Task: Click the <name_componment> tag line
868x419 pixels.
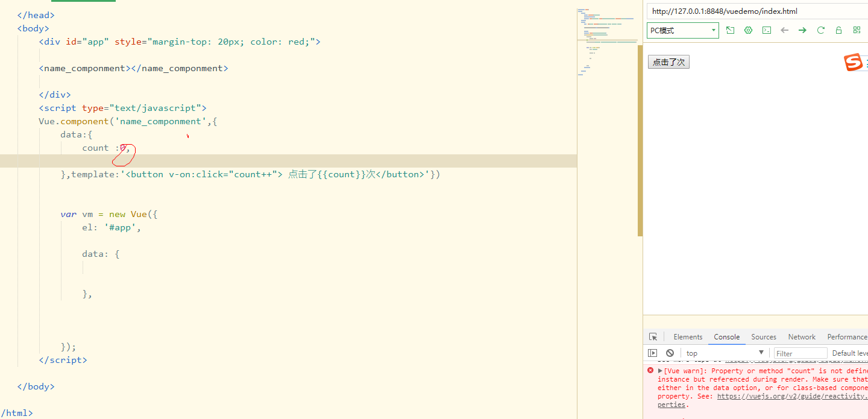Action: pyautogui.click(x=133, y=68)
